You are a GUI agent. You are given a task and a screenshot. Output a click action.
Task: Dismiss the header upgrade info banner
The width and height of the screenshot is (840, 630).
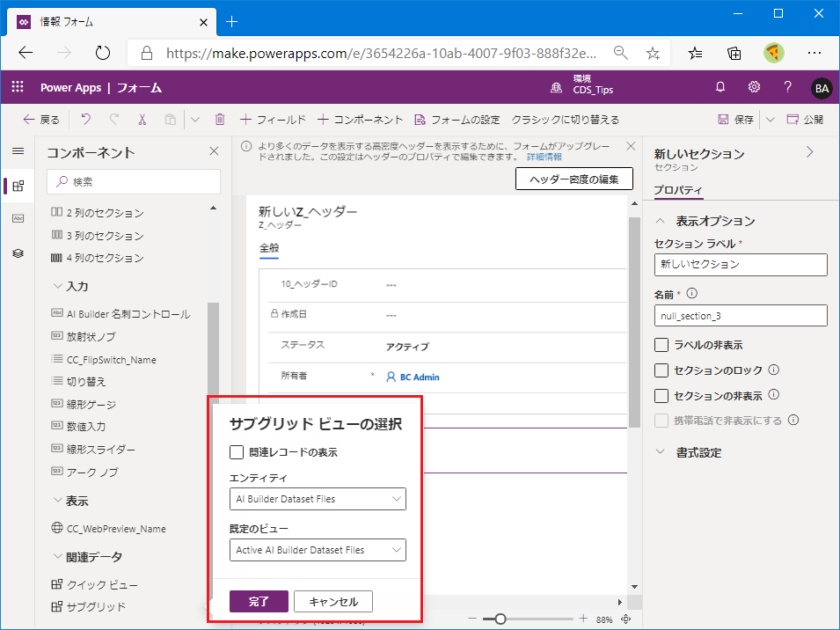(x=631, y=146)
